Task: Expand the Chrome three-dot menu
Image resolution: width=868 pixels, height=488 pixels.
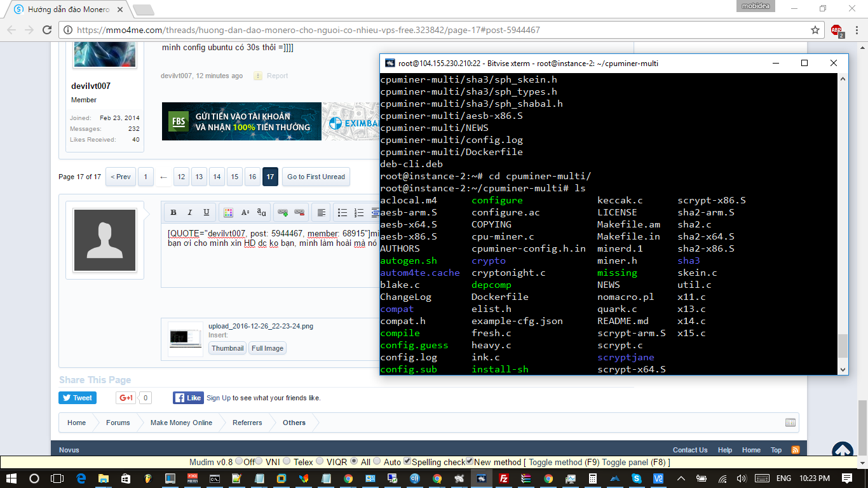Action: point(857,30)
